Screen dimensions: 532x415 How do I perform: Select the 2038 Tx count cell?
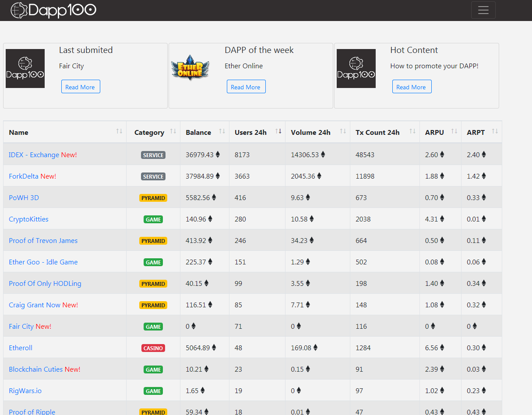(384, 219)
